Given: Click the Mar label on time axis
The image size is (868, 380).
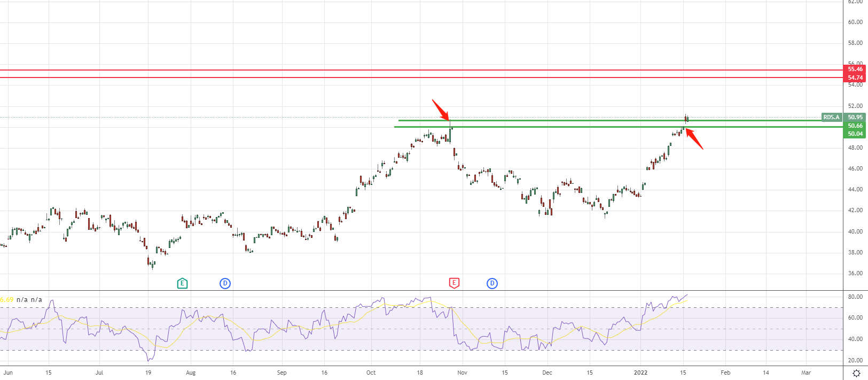Looking at the screenshot, I should point(806,373).
